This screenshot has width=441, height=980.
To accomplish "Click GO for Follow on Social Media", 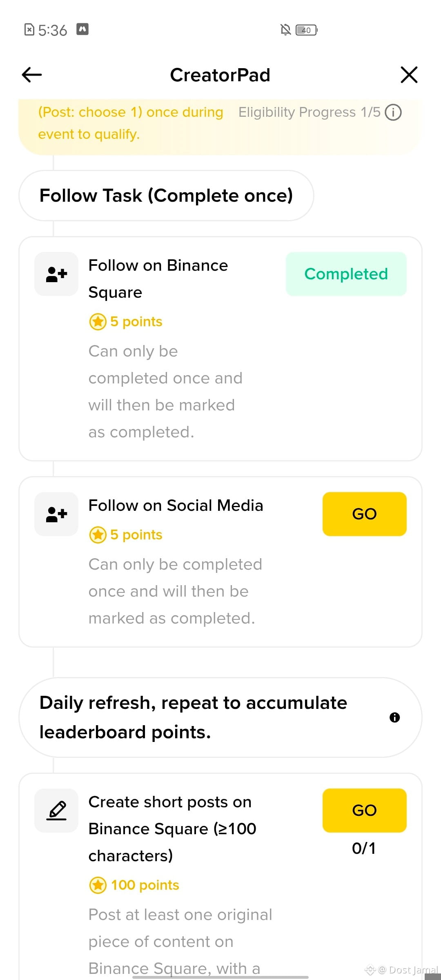I will 365,514.
